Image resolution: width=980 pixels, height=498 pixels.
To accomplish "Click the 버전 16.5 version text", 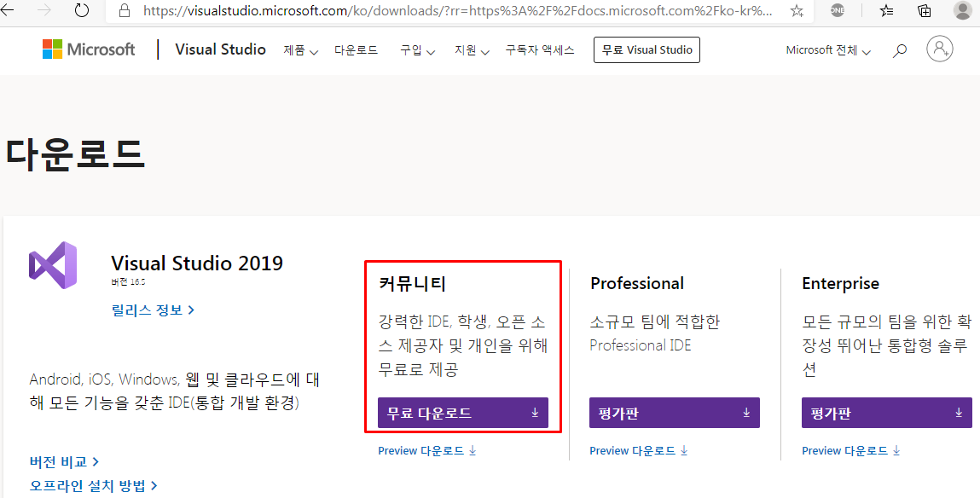I will tap(128, 282).
